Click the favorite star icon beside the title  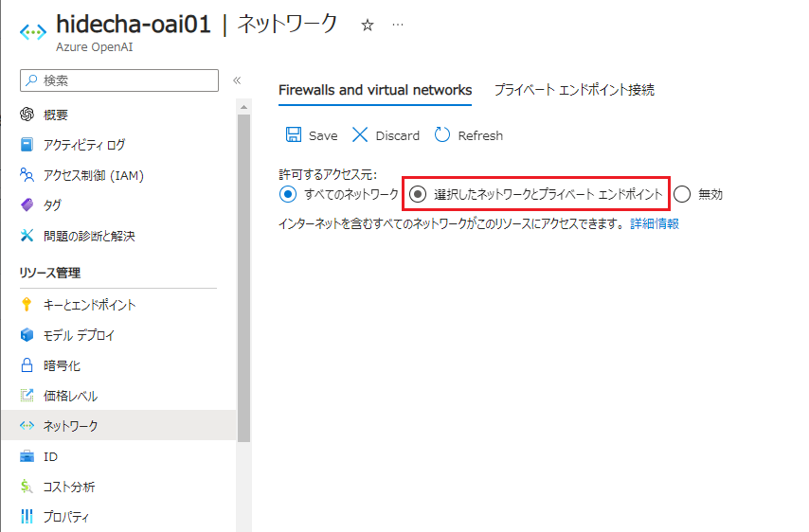click(367, 25)
